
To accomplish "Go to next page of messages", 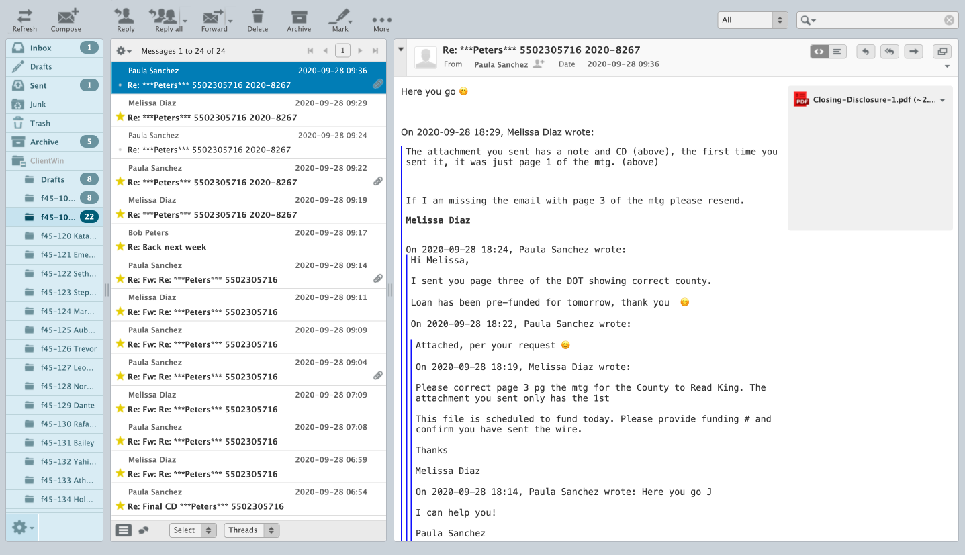I will coord(361,51).
